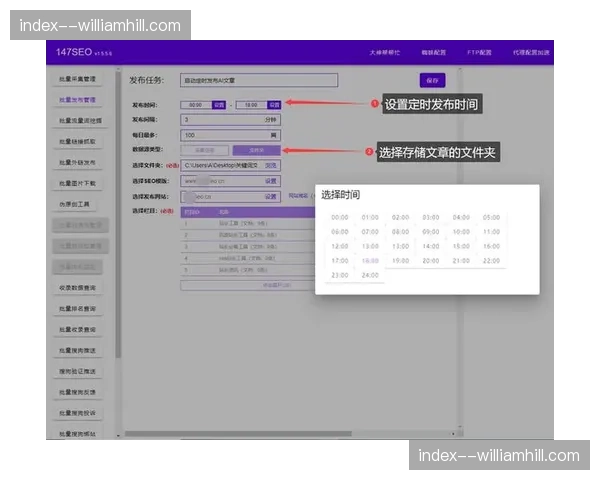Click the bottom horizontal scrollbar thumb
This screenshot has width=600, height=480.
(238, 434)
